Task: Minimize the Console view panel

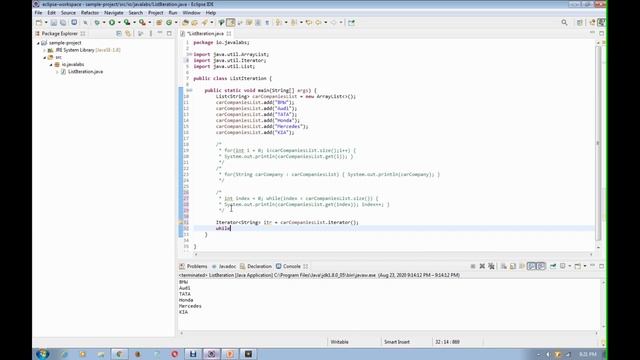Action: (x=592, y=266)
